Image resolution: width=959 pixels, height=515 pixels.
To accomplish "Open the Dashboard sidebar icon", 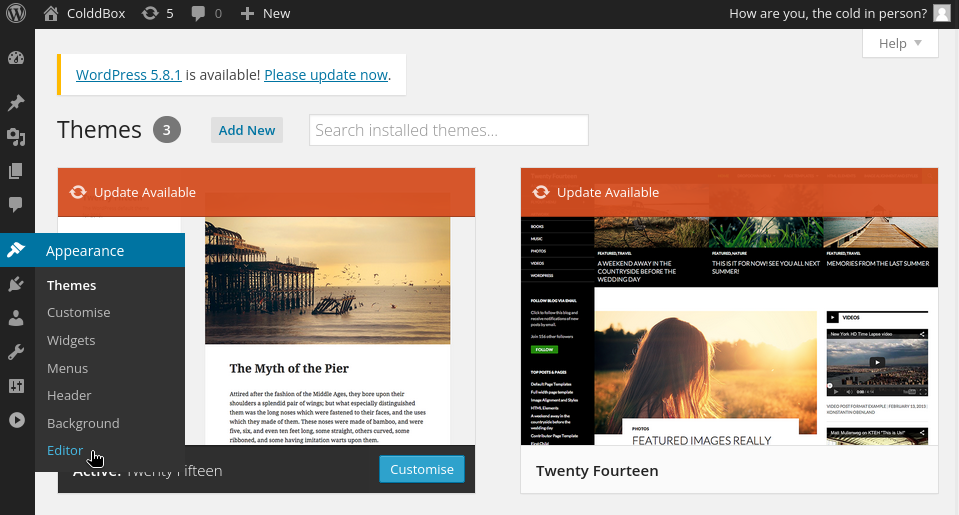I will (x=16, y=58).
